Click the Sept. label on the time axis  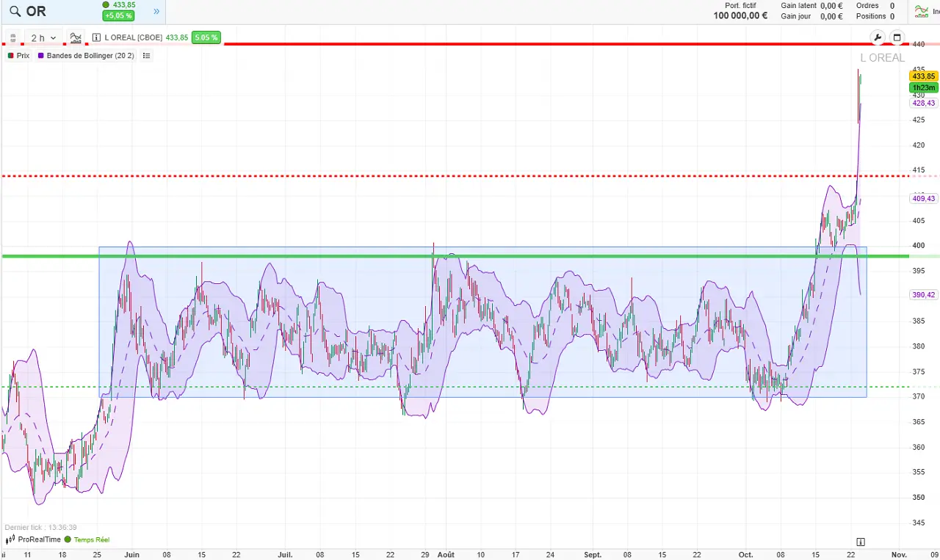tap(593, 555)
